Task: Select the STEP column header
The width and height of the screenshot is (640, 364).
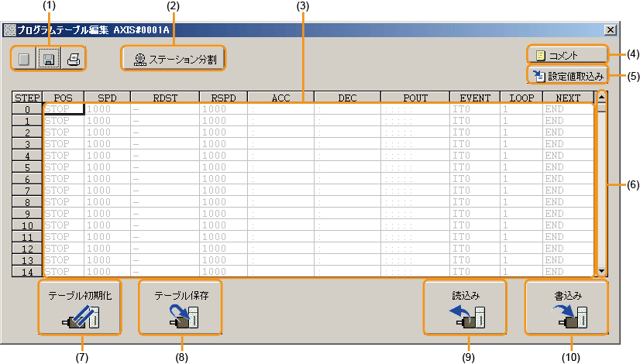Action: tap(27, 98)
